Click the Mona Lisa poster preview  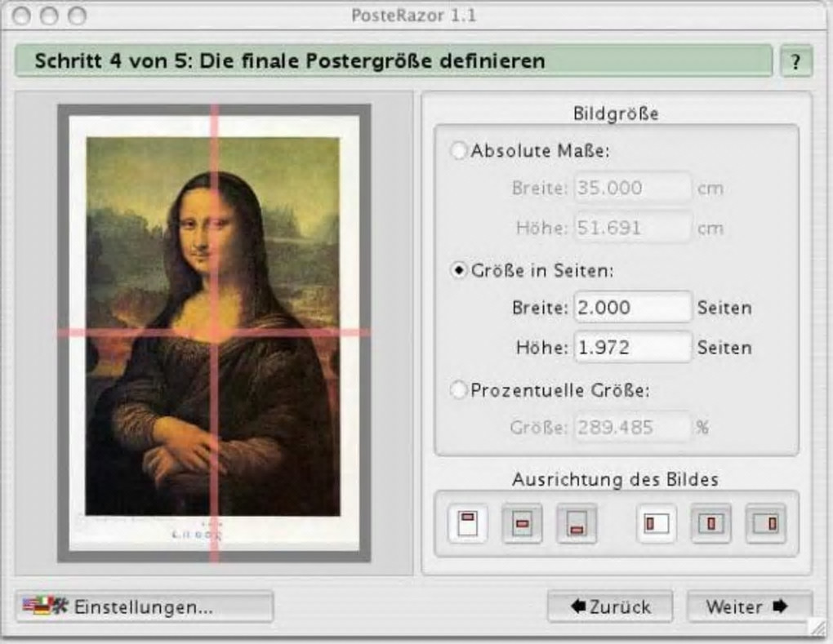[x=214, y=333]
